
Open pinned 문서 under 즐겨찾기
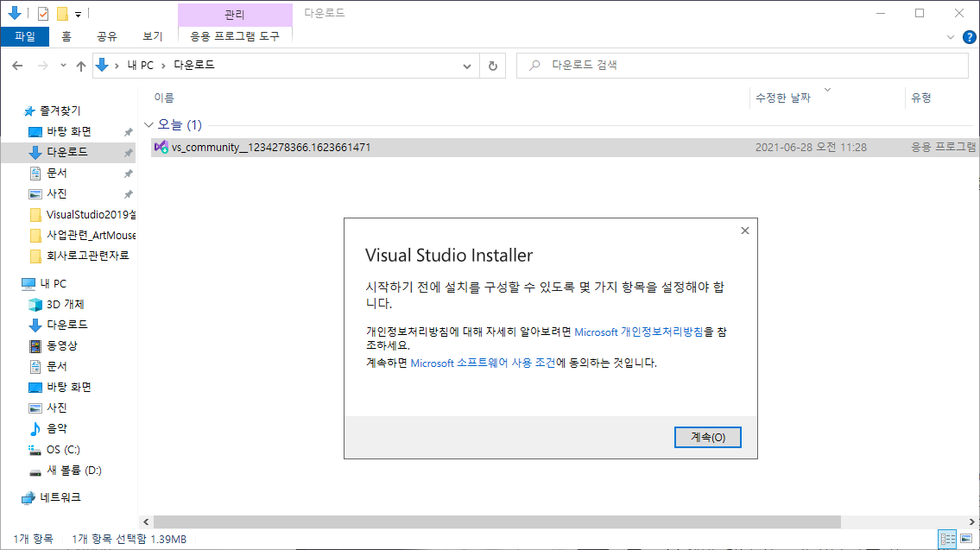(x=57, y=173)
